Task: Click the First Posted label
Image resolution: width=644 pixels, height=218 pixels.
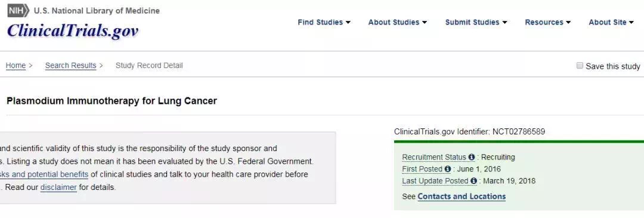Action: [x=422, y=169]
